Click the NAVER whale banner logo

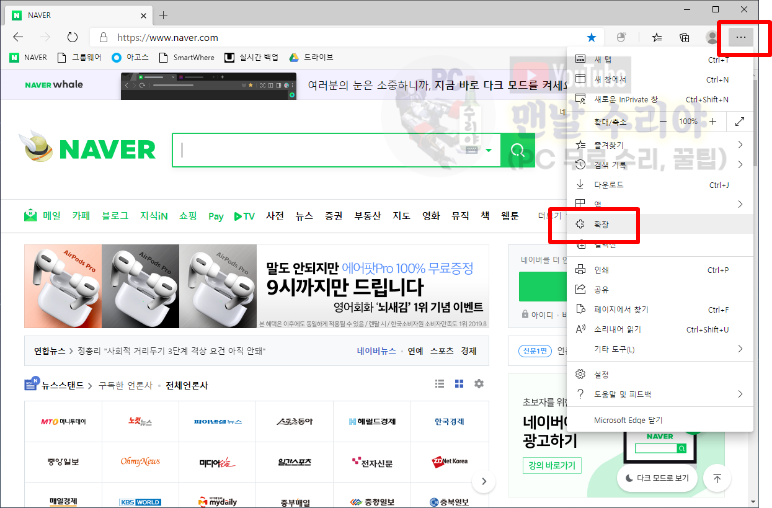click(54, 85)
